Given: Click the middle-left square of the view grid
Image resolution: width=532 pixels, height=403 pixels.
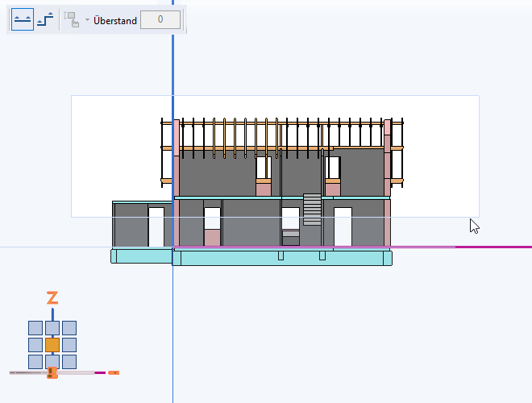Looking at the screenshot, I should click(35, 345).
